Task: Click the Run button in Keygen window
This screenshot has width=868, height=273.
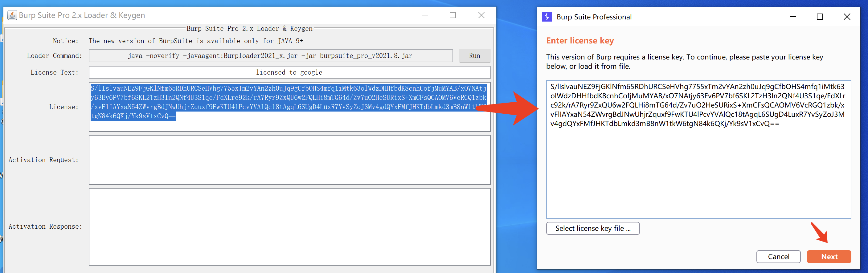Action: coord(474,55)
